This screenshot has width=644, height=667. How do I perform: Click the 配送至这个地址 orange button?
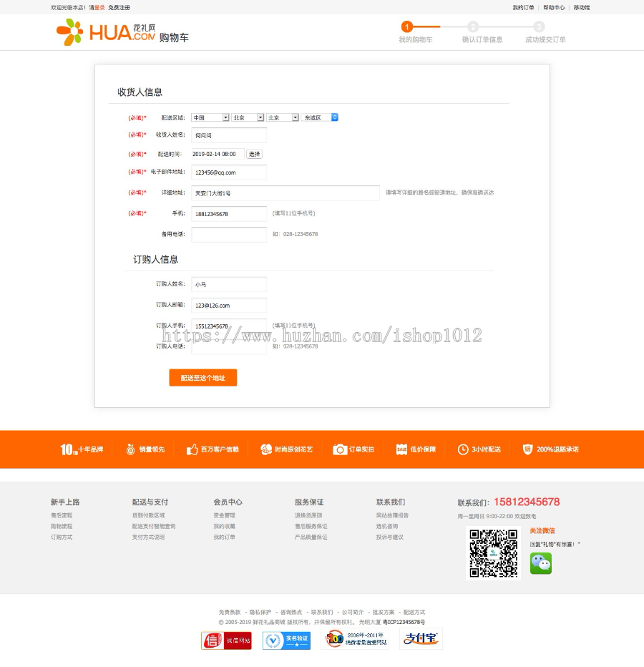click(x=203, y=377)
